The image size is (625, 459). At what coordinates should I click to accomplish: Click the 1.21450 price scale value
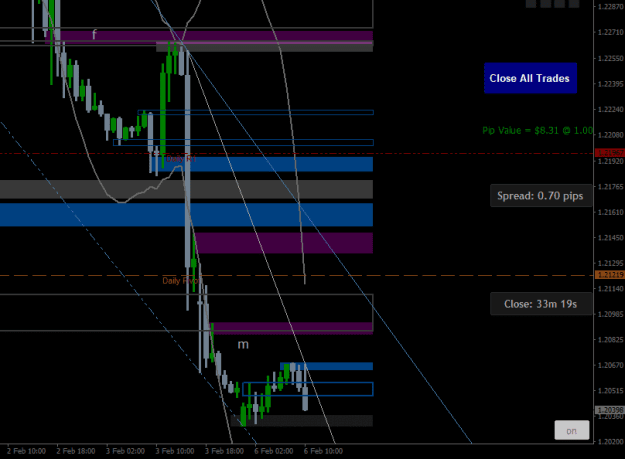coord(611,238)
